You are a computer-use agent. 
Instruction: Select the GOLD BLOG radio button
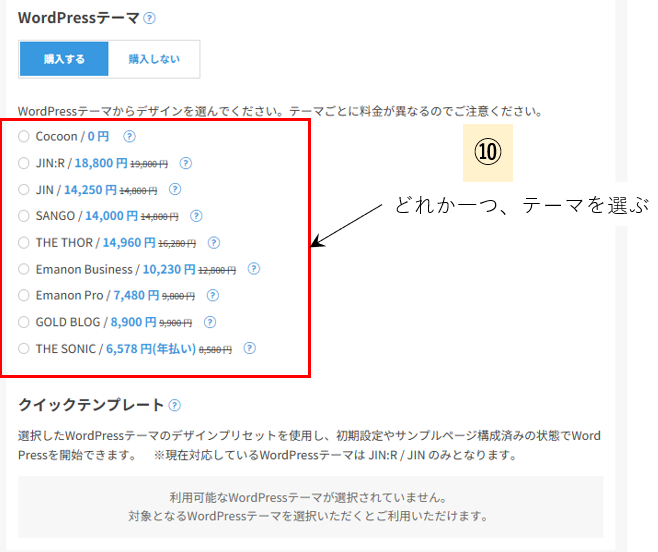[24, 322]
